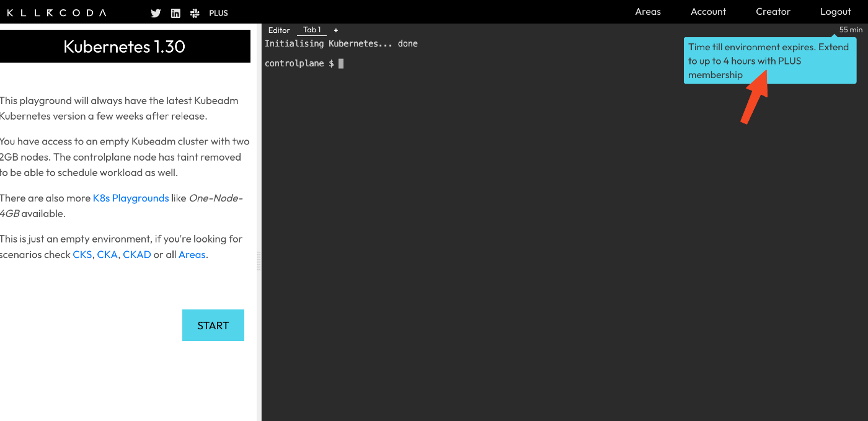
Task: Follow the Areas link in description
Action: pyautogui.click(x=192, y=255)
